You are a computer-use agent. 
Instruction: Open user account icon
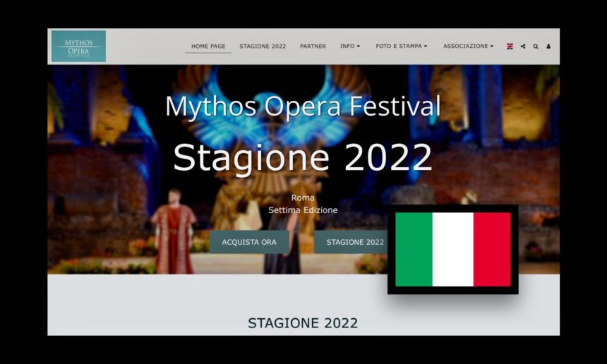click(x=548, y=47)
